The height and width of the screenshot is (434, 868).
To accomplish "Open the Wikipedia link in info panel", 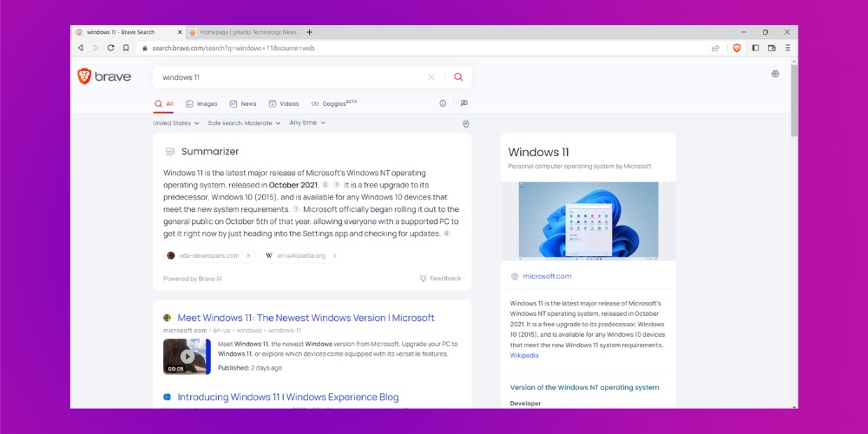I will click(x=524, y=355).
